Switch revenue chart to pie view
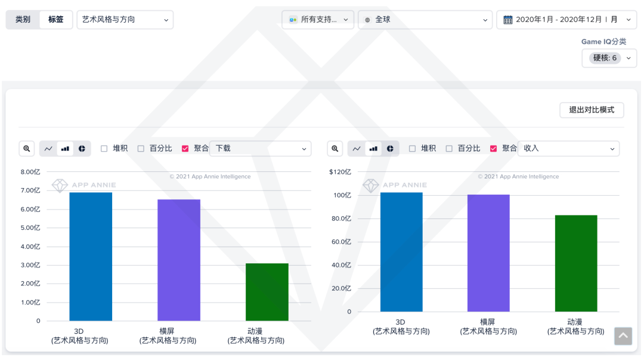Image resolution: width=644 pixels, height=357 pixels. (x=390, y=149)
